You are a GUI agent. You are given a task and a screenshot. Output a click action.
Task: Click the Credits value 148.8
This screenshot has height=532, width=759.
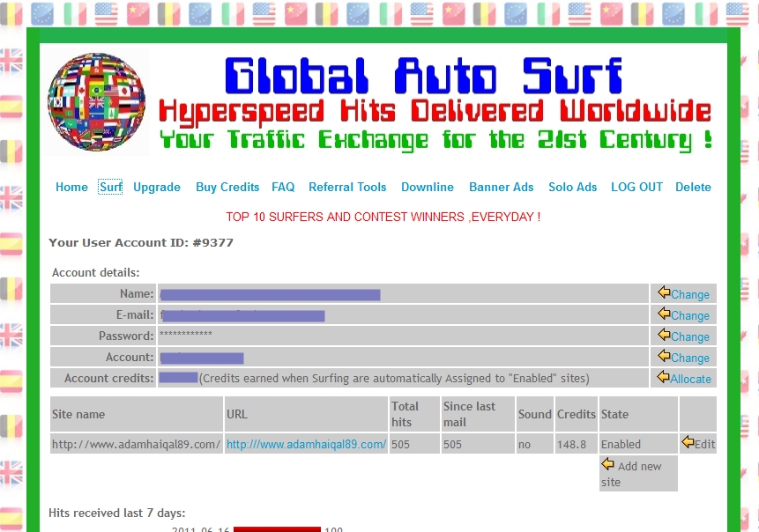[x=571, y=445]
